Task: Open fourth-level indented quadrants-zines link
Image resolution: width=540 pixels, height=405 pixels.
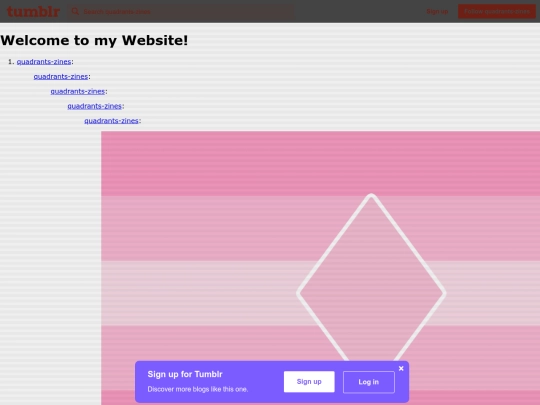Action: pyautogui.click(x=94, y=106)
